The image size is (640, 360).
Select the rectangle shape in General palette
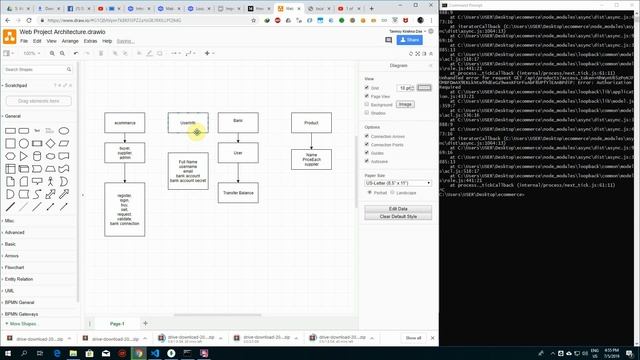(10, 131)
